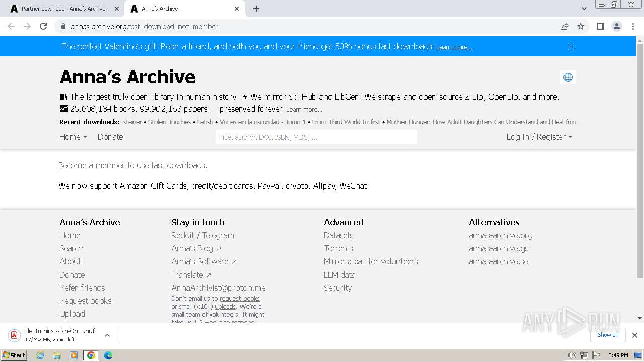Click page vertical scrollbar
The width and height of the screenshot is (644, 362).
point(640,161)
